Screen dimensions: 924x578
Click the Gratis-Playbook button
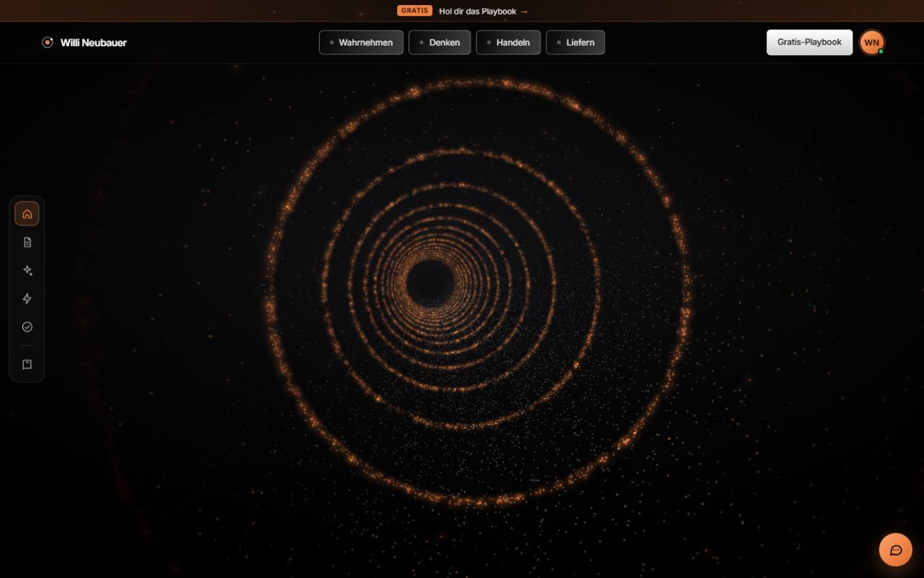coord(809,43)
